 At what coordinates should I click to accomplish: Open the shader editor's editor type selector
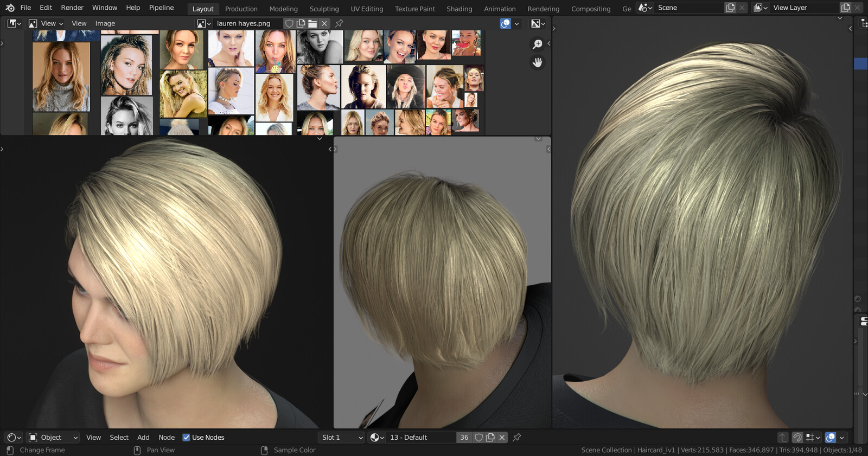(14, 438)
